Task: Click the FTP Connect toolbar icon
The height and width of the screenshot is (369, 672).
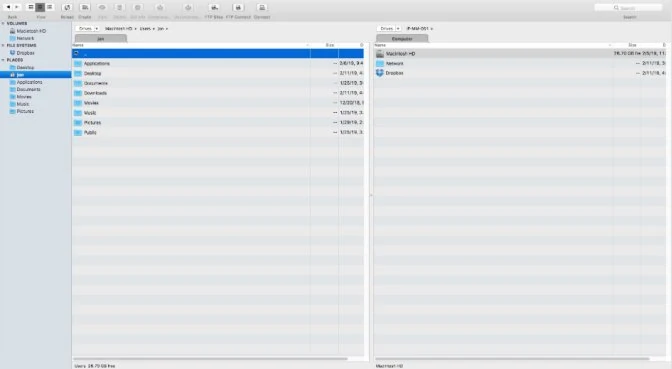Action: coord(238,8)
